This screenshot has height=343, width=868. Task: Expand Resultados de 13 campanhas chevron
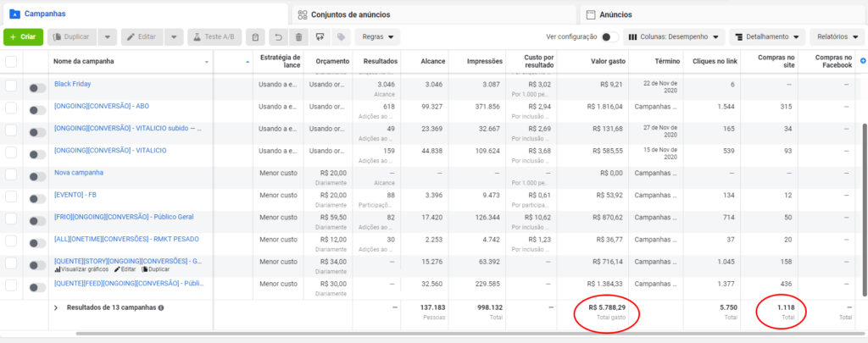click(56, 307)
